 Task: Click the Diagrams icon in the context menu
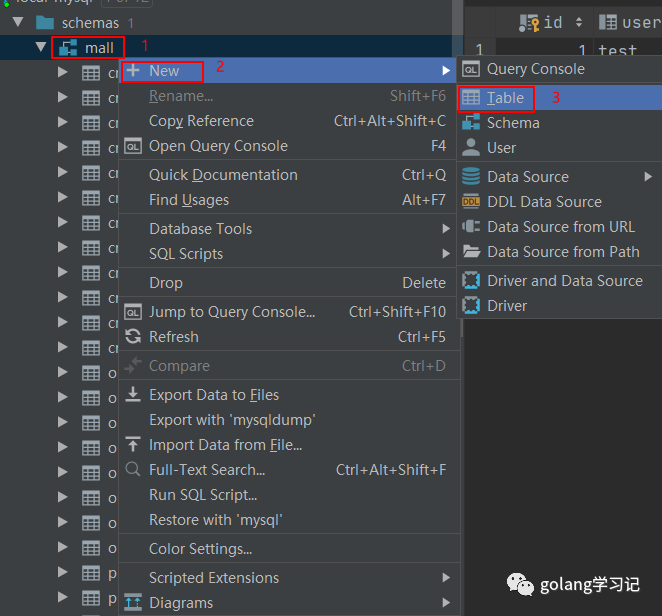[133, 603]
